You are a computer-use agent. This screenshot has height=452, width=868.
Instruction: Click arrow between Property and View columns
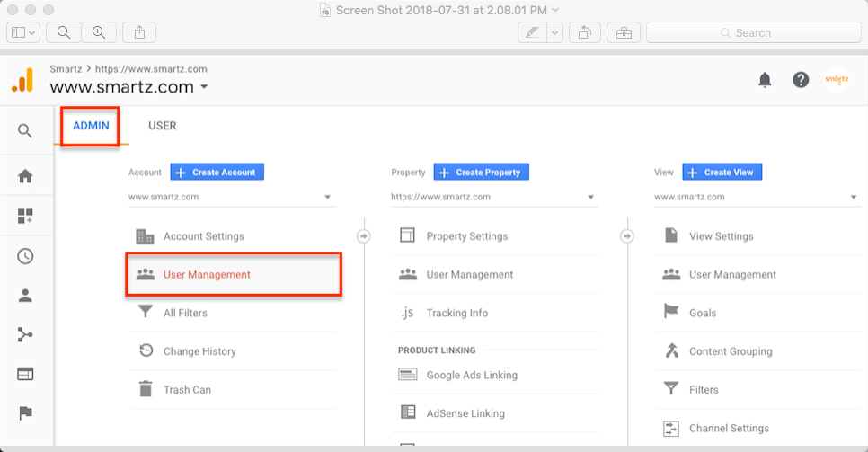(626, 236)
